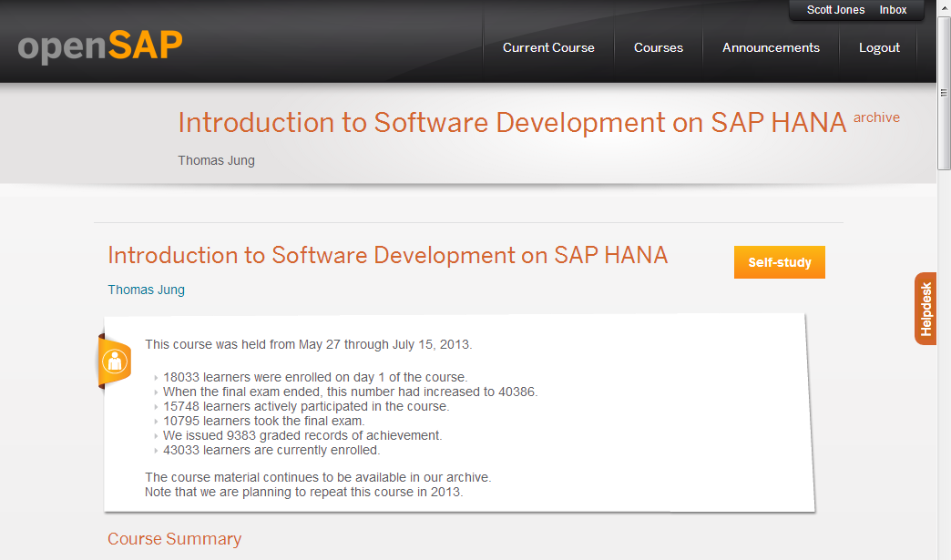This screenshot has height=560, width=951.
Task: Open the Scott Jones profile link
Action: point(835,10)
